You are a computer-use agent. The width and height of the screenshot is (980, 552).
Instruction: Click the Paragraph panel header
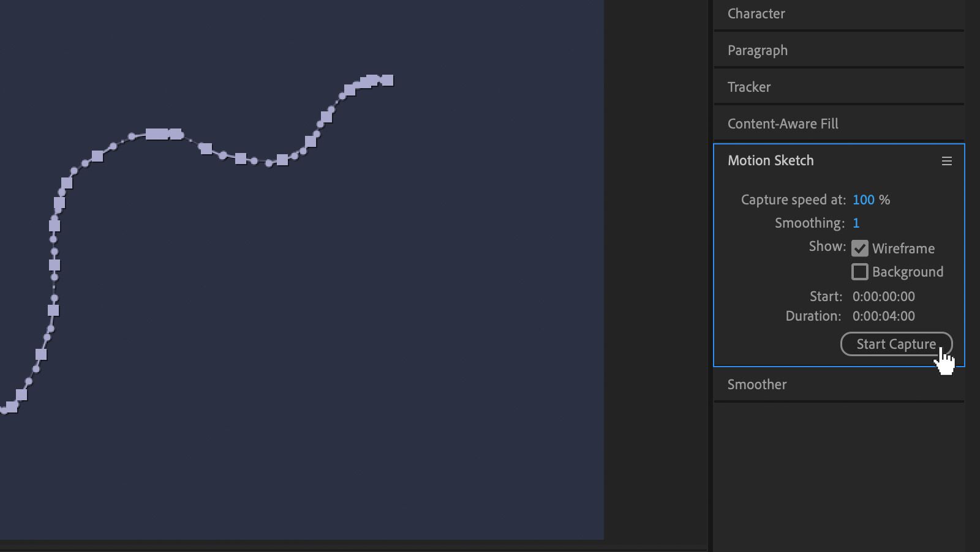758,50
